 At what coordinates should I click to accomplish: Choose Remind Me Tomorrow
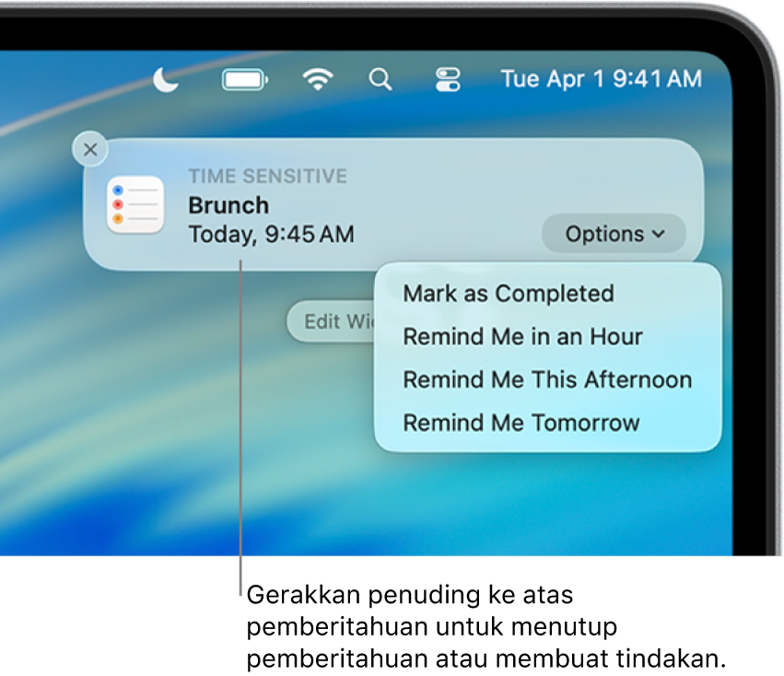tap(520, 423)
